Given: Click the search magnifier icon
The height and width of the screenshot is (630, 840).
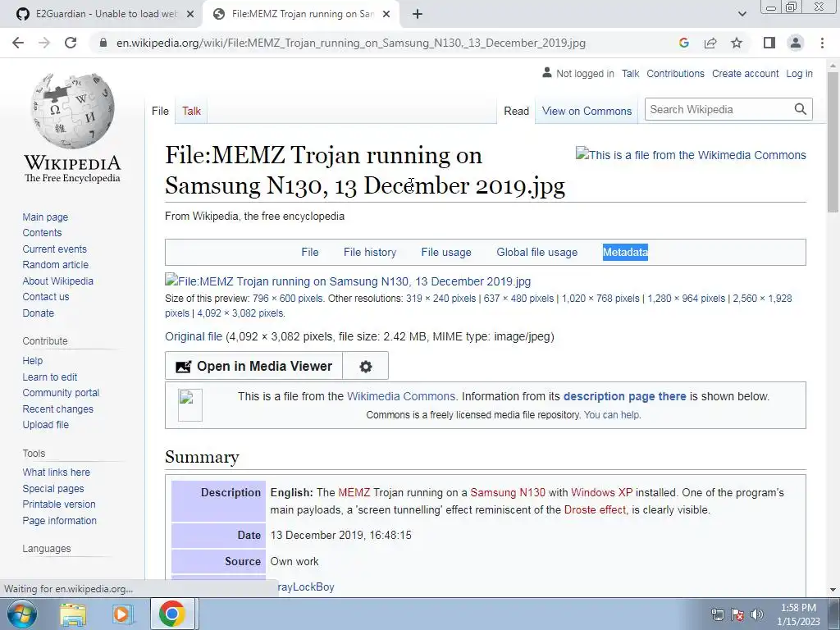Looking at the screenshot, I should coord(801,109).
